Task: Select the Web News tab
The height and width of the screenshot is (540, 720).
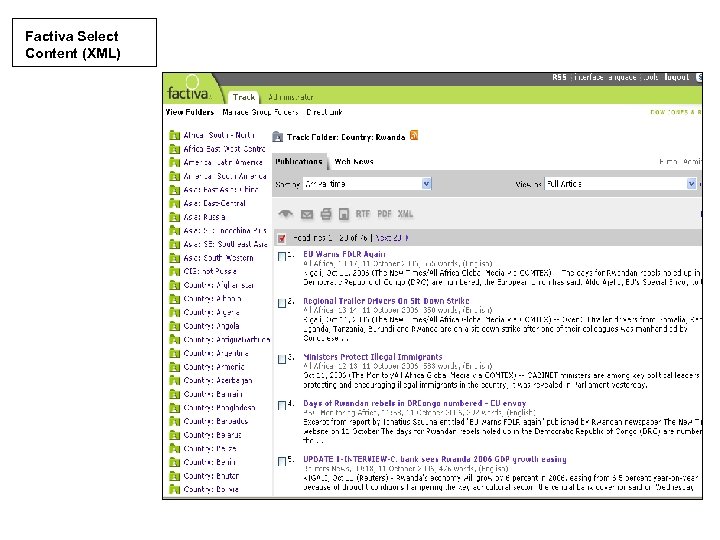Action: click(354, 162)
